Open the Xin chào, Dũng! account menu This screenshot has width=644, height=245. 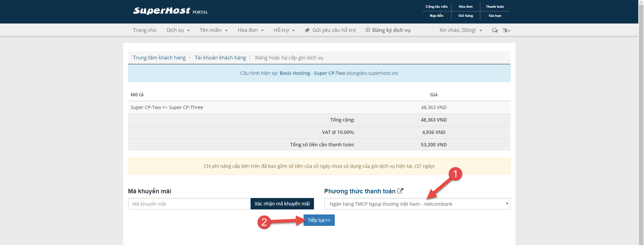coord(461,30)
